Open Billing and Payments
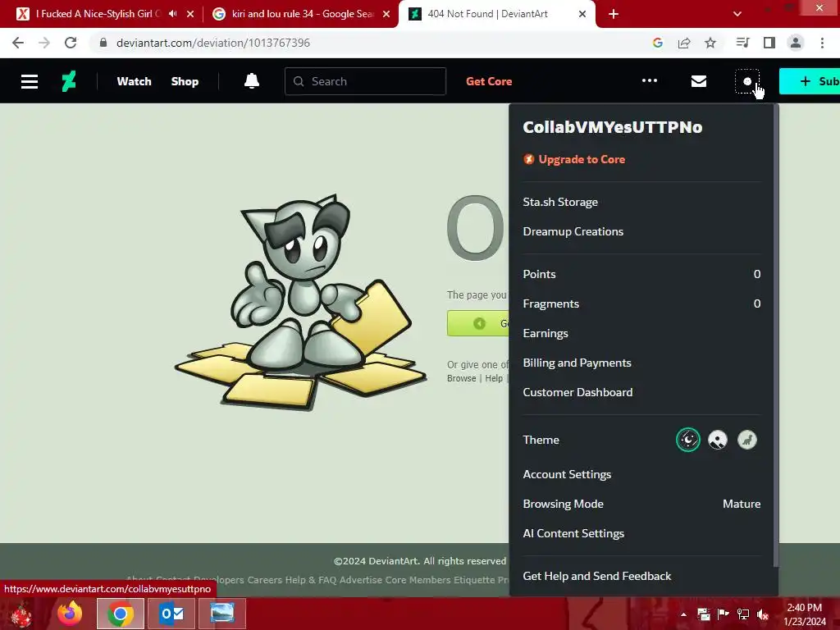This screenshot has height=630, width=840. click(x=577, y=363)
